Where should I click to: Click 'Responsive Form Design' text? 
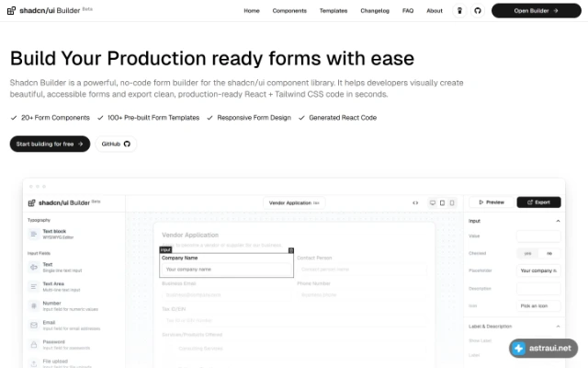click(x=254, y=118)
